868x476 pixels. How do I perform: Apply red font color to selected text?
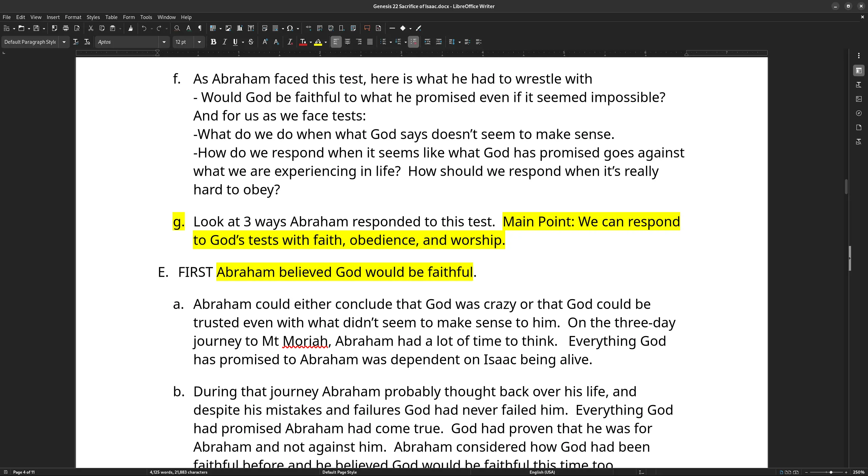(x=303, y=42)
